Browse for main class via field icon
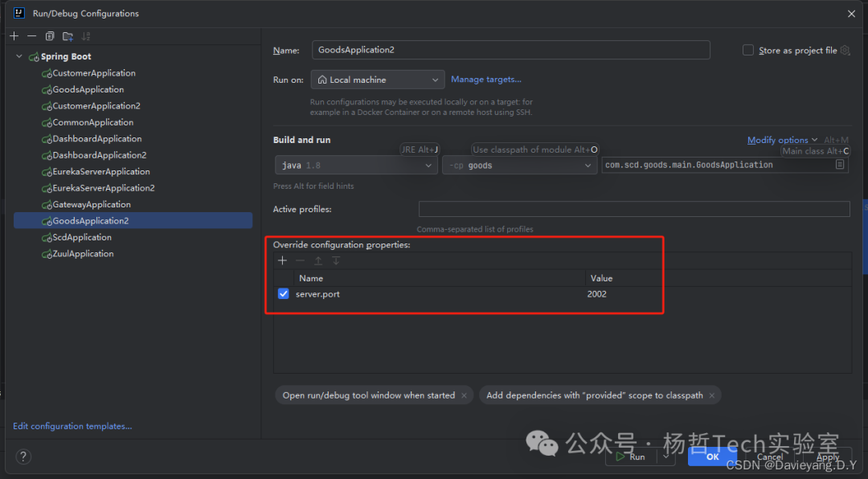 coord(840,165)
